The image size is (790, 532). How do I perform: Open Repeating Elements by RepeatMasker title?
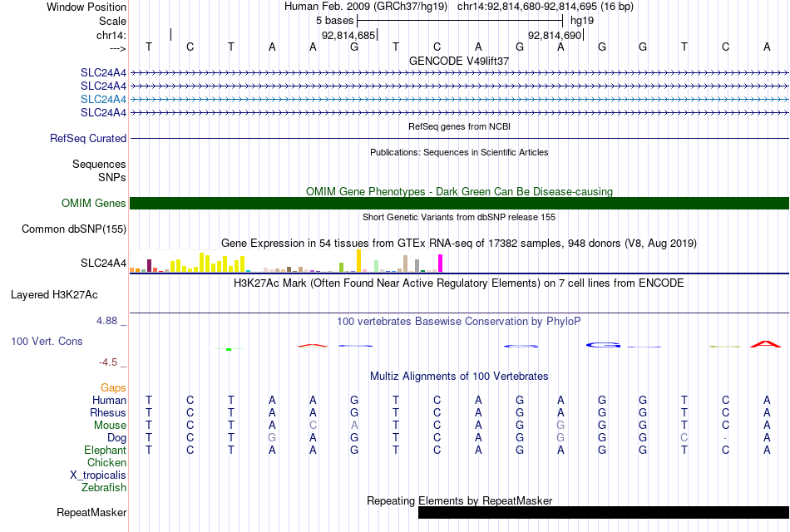(x=459, y=500)
